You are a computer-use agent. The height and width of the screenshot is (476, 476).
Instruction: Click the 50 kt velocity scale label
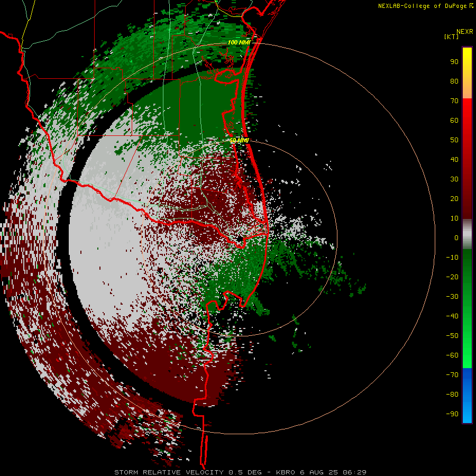(x=454, y=140)
